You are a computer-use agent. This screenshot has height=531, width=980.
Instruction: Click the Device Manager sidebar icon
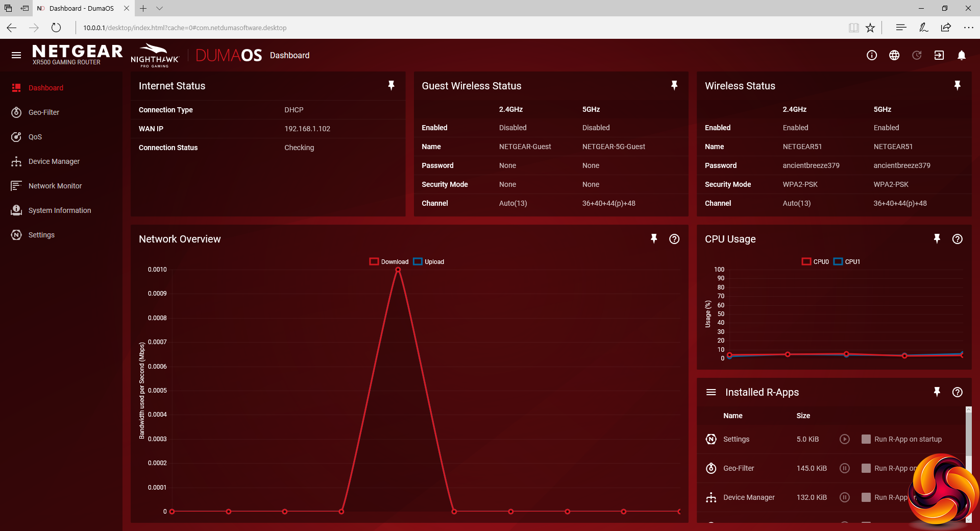pos(16,161)
